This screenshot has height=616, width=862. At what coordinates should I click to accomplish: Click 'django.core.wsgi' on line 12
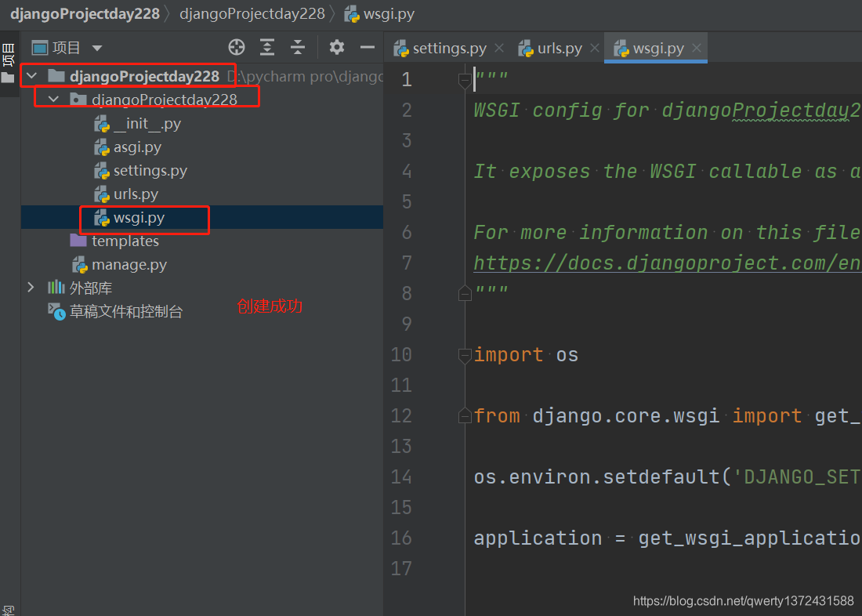625,416
